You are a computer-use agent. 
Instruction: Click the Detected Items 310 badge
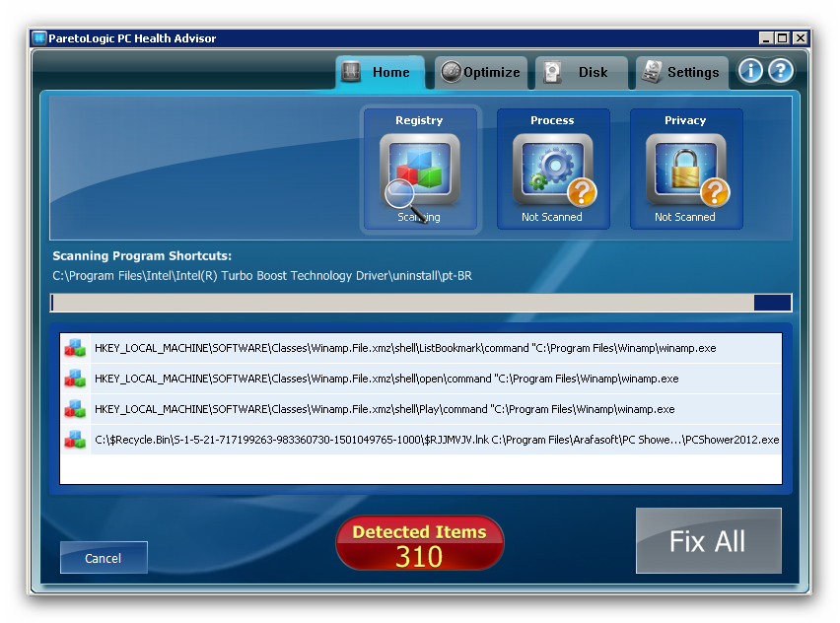[x=419, y=543]
